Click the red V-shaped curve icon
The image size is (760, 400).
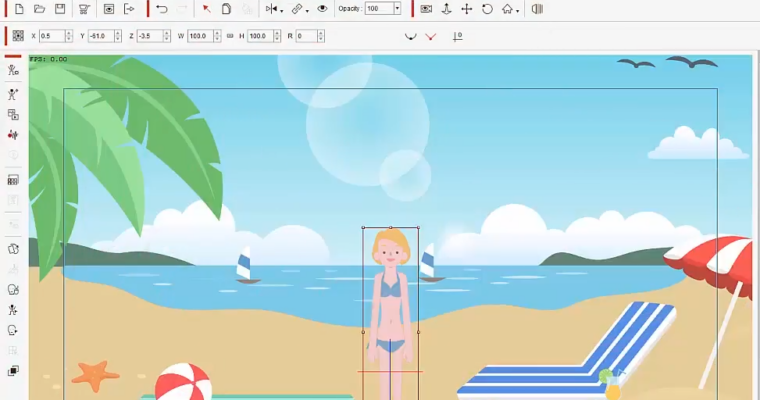[430, 37]
